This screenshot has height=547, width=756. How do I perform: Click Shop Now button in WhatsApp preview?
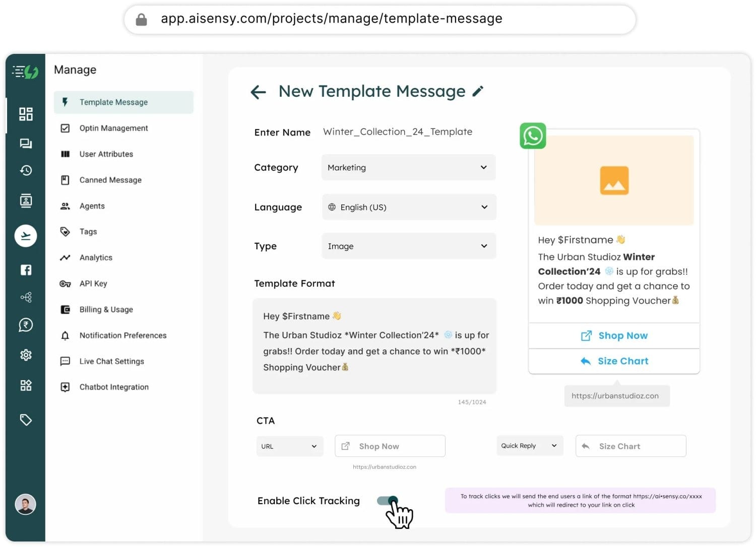tap(614, 335)
